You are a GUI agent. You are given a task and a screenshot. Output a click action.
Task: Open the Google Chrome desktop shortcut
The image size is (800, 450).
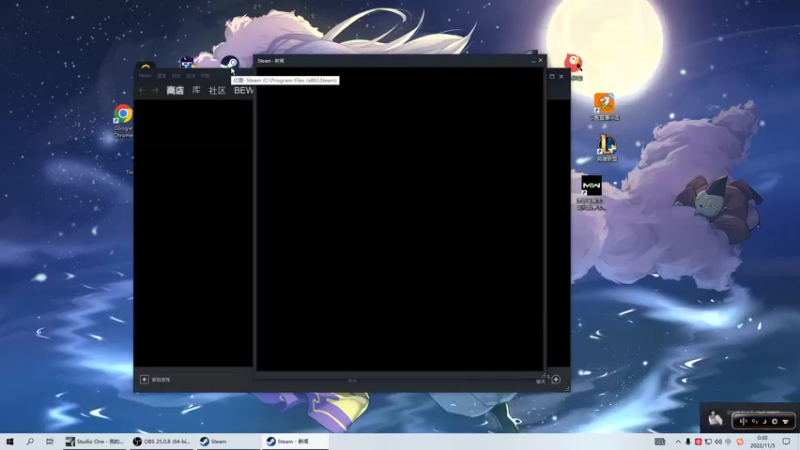pyautogui.click(x=123, y=120)
